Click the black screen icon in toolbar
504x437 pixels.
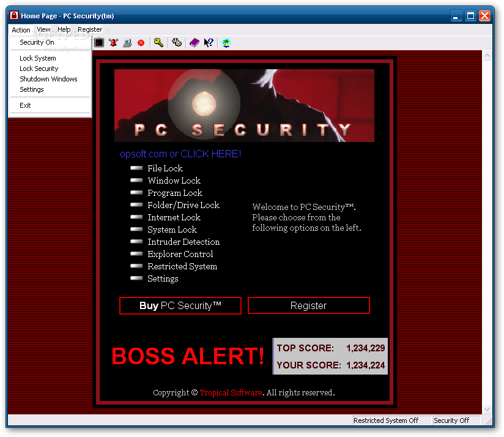click(99, 42)
